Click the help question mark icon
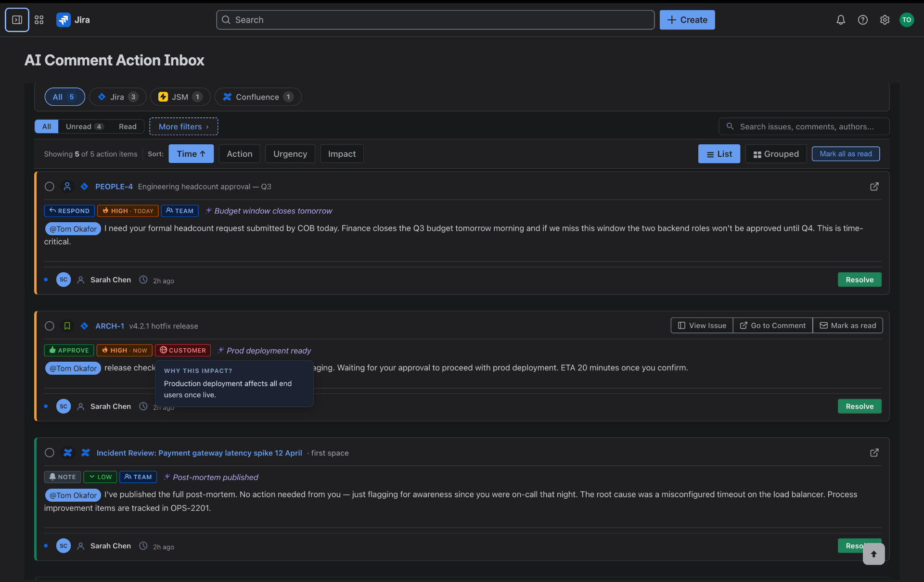 coord(862,20)
